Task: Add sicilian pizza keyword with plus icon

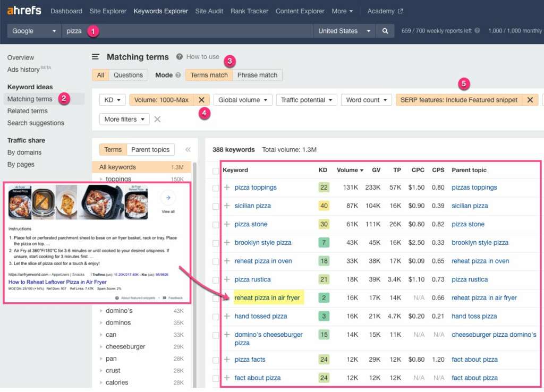Action: point(227,206)
